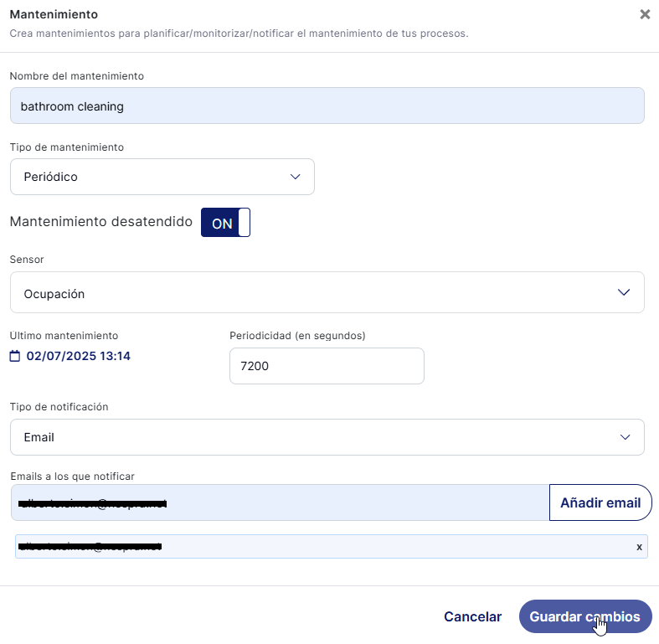Click the calendar icon beside Ultimo mantenimiento date
Viewport: 659px width, 644px height.
15,356
